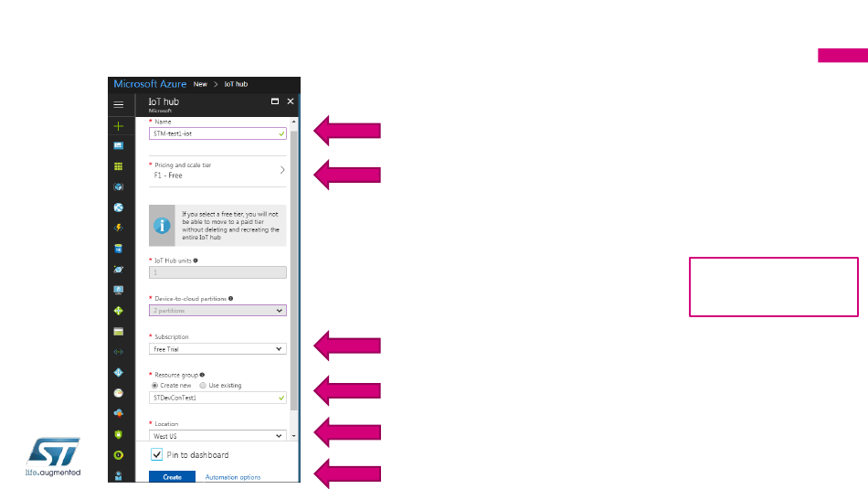
Task: Select the Create new radio button
Action: click(155, 386)
